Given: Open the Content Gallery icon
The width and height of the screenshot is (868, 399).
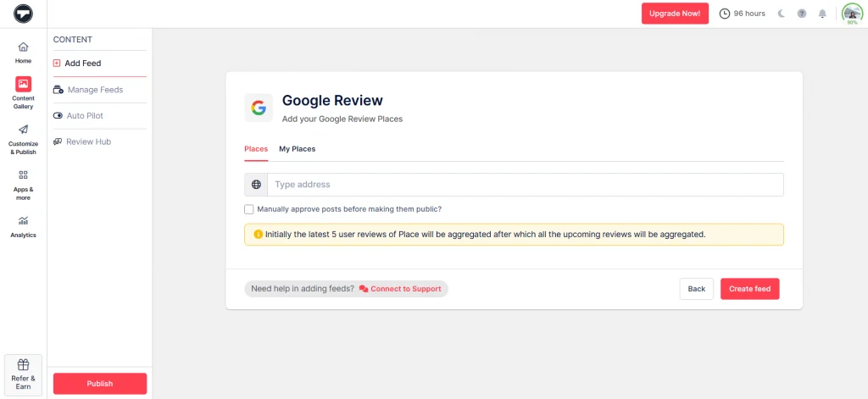Looking at the screenshot, I should [23, 84].
